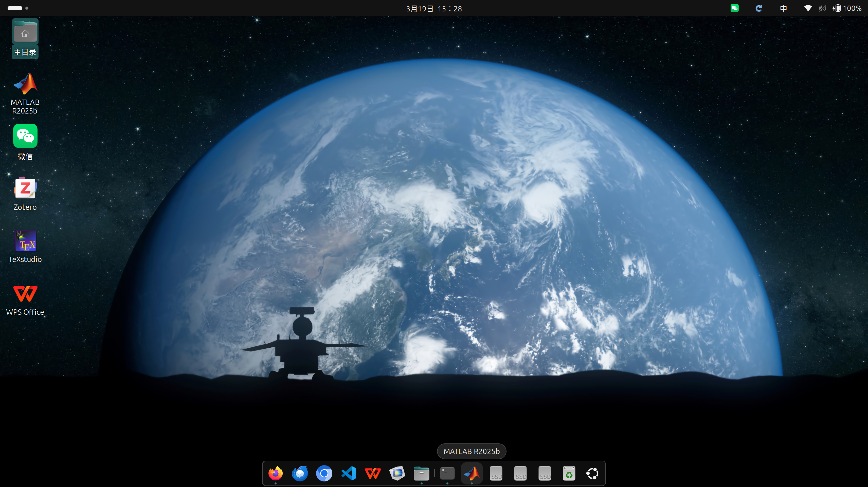Open the WeChat tray icon in top bar
Screen dimensions: 868x487
pyautogui.click(x=735, y=8)
